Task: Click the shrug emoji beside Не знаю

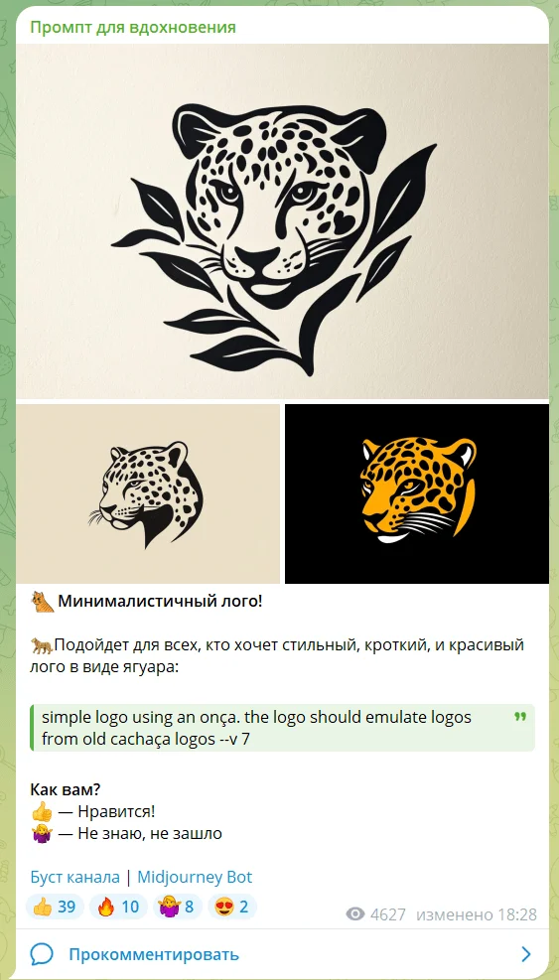Action: click(42, 833)
